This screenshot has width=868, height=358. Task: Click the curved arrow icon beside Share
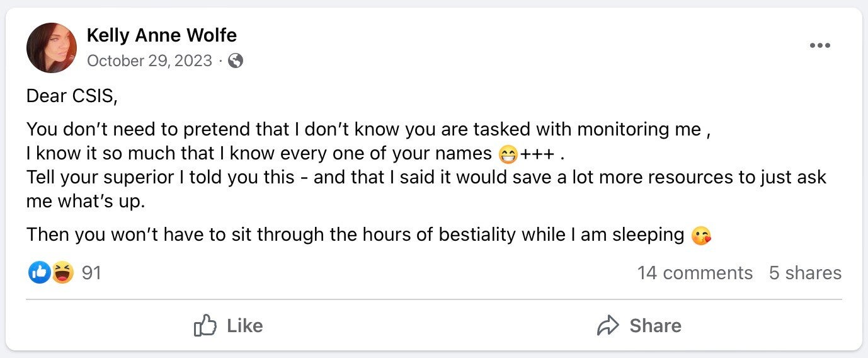coord(608,326)
